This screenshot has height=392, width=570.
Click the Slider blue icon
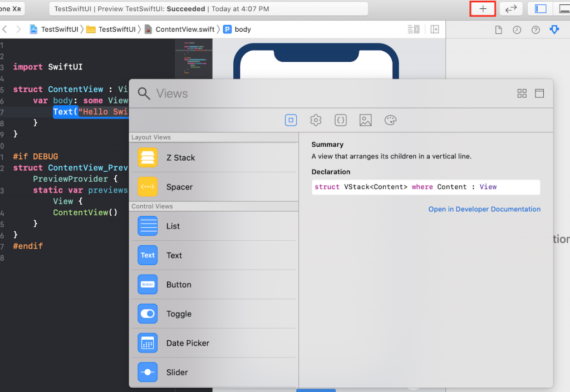click(148, 373)
